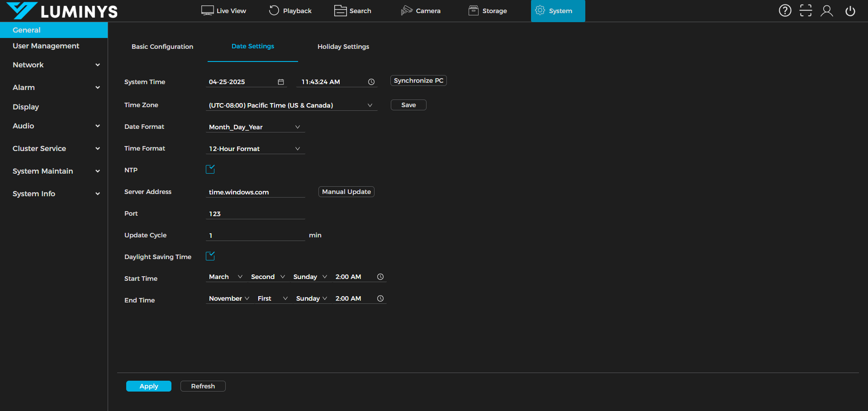Screen dimensions: 868x411
Task: Switch to Holiday Settings tab
Action: (x=343, y=47)
